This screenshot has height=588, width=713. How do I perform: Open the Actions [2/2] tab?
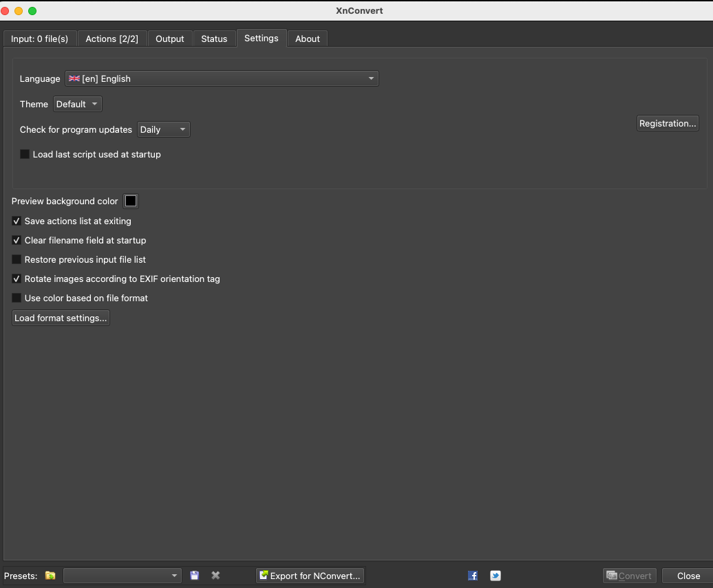tap(112, 39)
